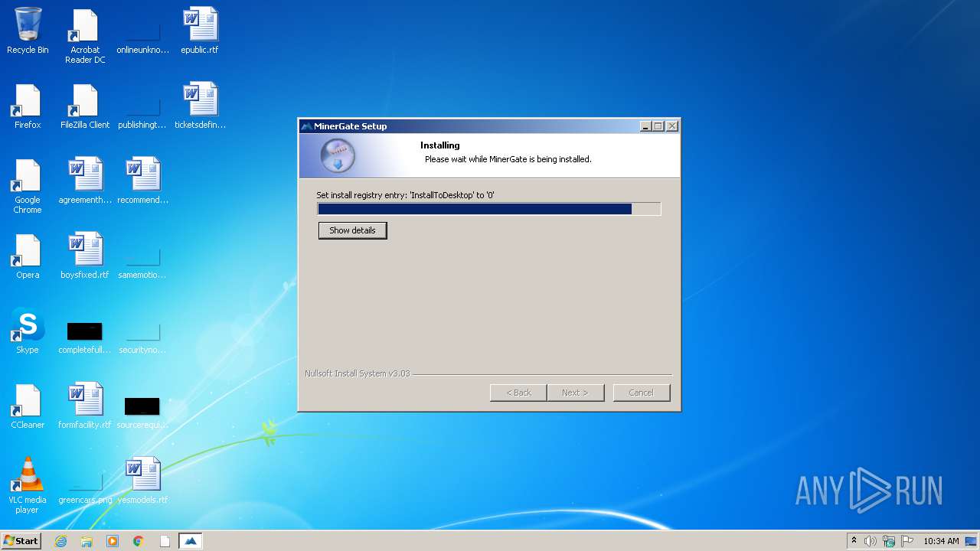Open the volume control in the tray

(871, 541)
